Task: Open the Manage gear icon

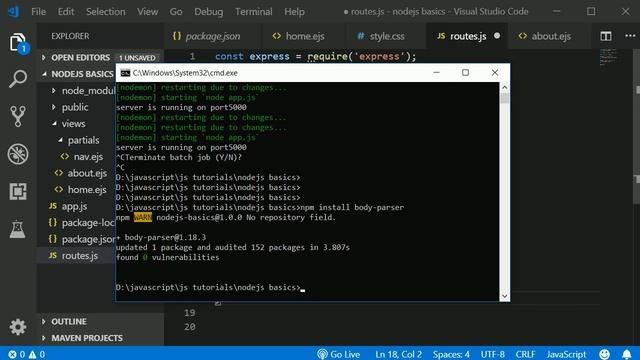Action: [18, 327]
